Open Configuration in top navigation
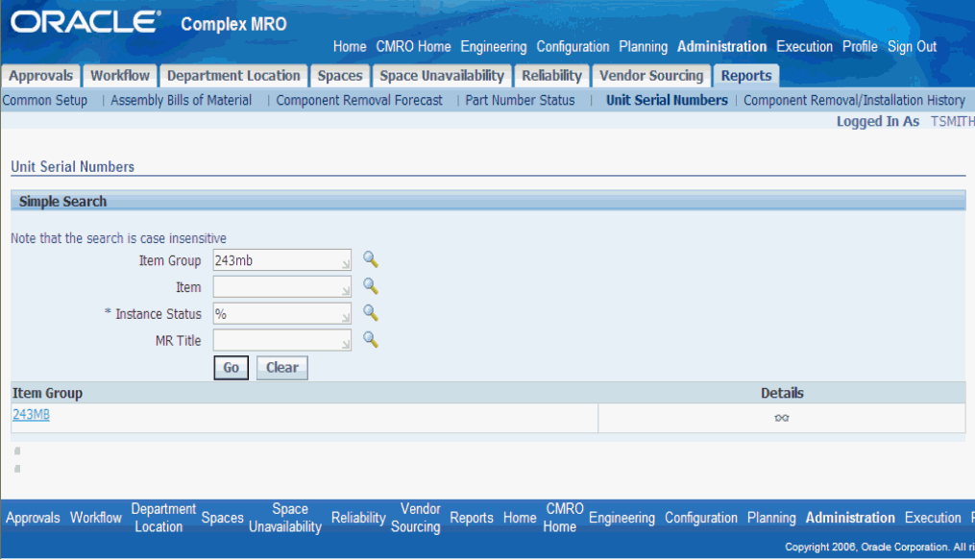 [573, 47]
